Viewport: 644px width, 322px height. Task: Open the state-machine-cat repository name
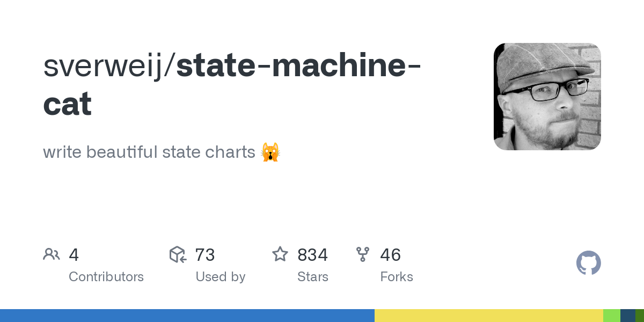(x=298, y=65)
